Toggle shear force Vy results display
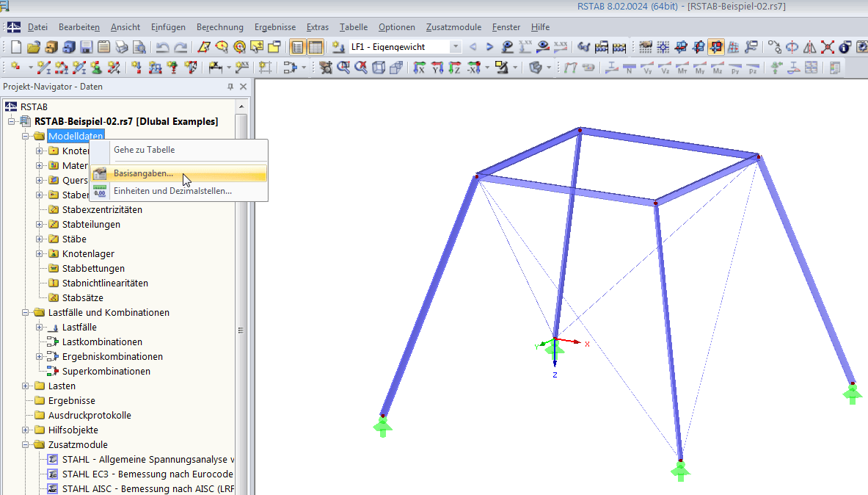 647,68
